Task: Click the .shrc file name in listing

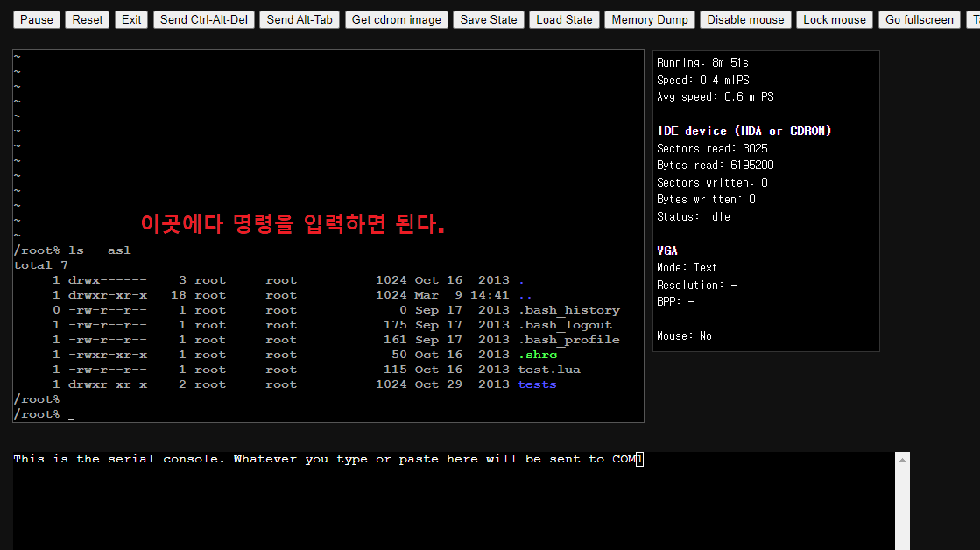Action: point(538,355)
